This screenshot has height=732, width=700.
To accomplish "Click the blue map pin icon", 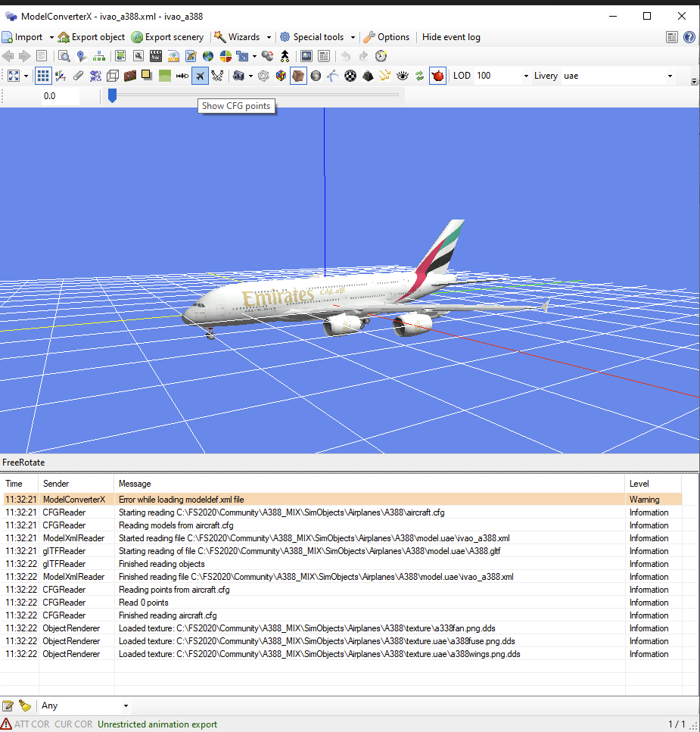I will (x=82, y=56).
